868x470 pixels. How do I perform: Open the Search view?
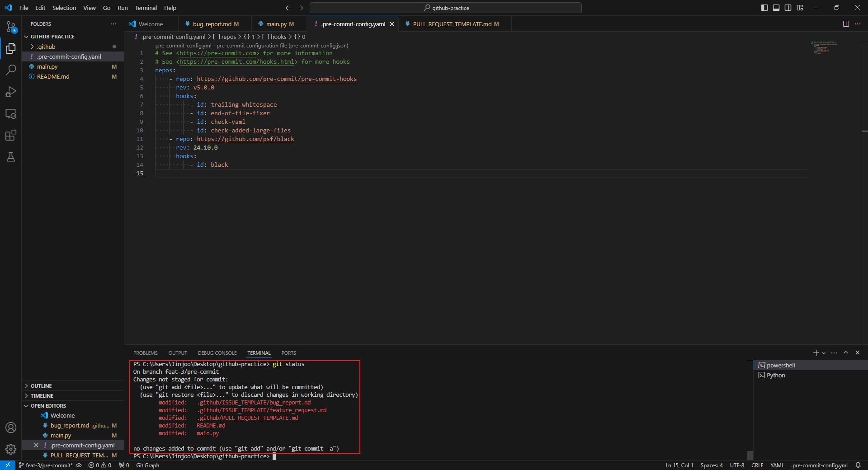point(11,70)
